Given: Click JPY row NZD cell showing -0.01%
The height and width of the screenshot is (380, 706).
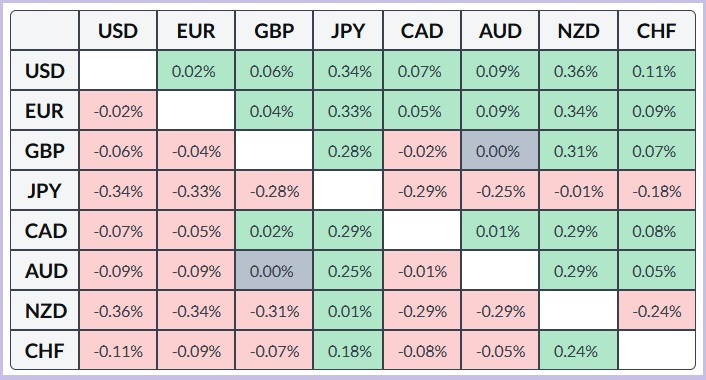Looking at the screenshot, I should pyautogui.click(x=579, y=190).
